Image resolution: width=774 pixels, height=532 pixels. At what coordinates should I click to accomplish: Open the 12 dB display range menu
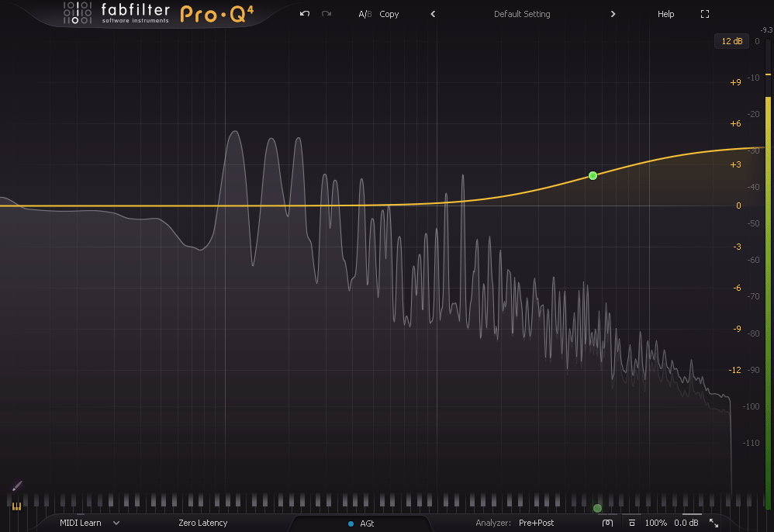pyautogui.click(x=731, y=41)
